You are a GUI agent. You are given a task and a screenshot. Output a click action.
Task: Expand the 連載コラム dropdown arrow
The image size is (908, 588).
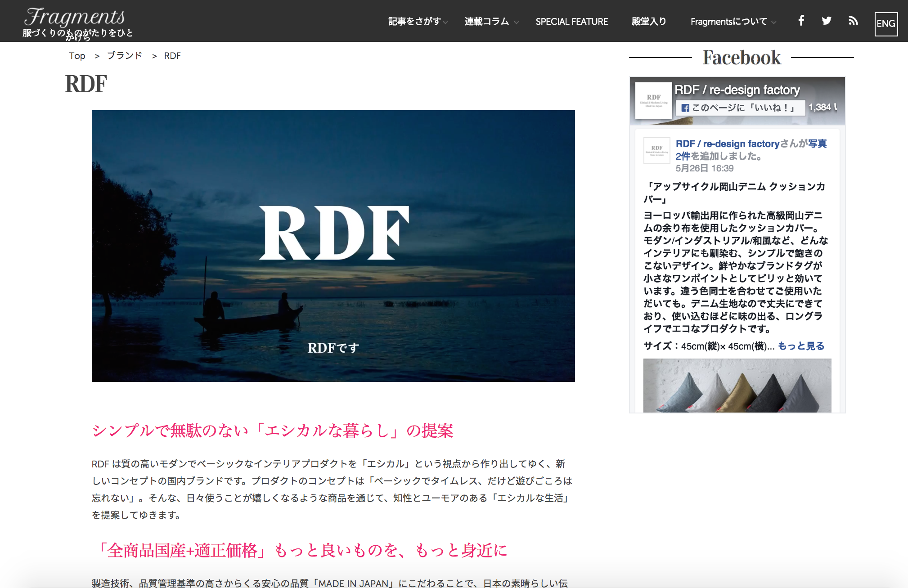pyautogui.click(x=516, y=22)
